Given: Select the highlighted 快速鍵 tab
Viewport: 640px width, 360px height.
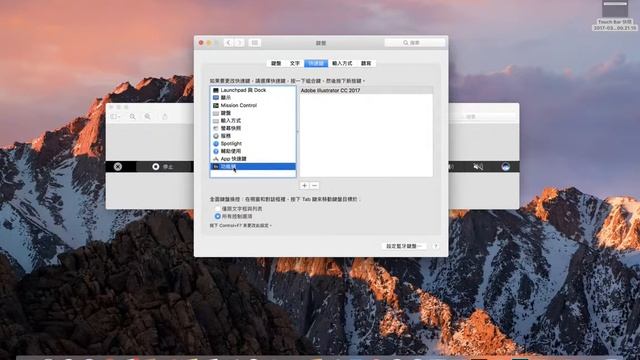Looking at the screenshot, I should click(x=316, y=63).
